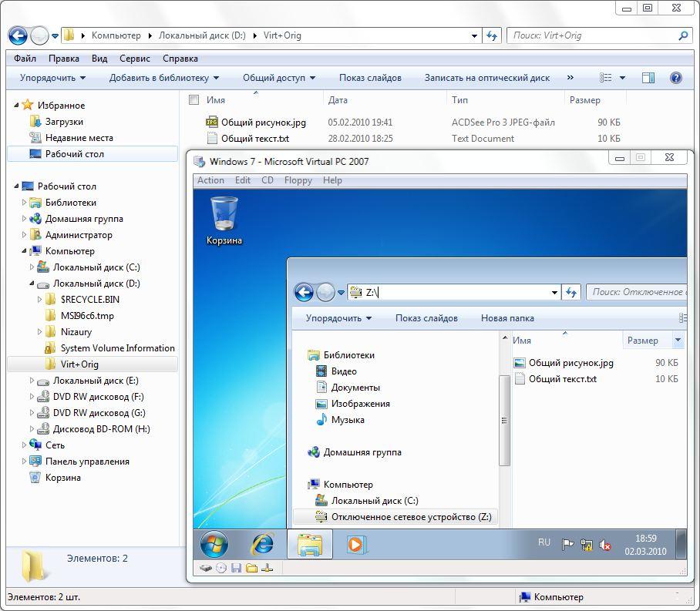Viewport: 700px width, 611px height.
Task: Open Windows Media Player in the taskbar
Action: pos(355,544)
